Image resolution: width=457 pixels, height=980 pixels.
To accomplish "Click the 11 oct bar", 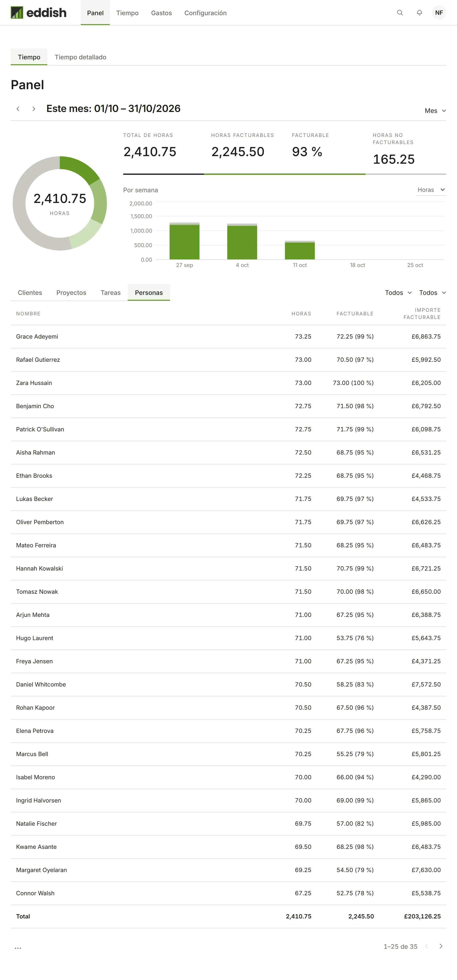I will click(300, 250).
